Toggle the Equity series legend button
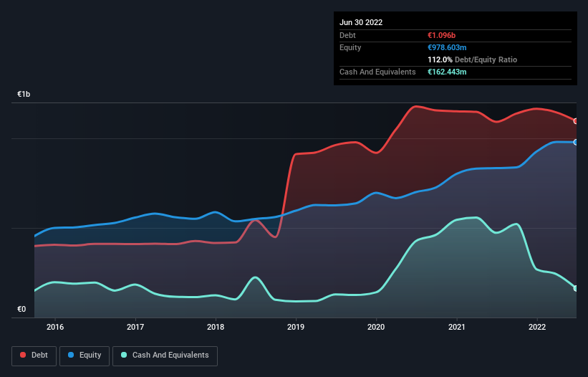This screenshot has width=588, height=377. click(85, 355)
